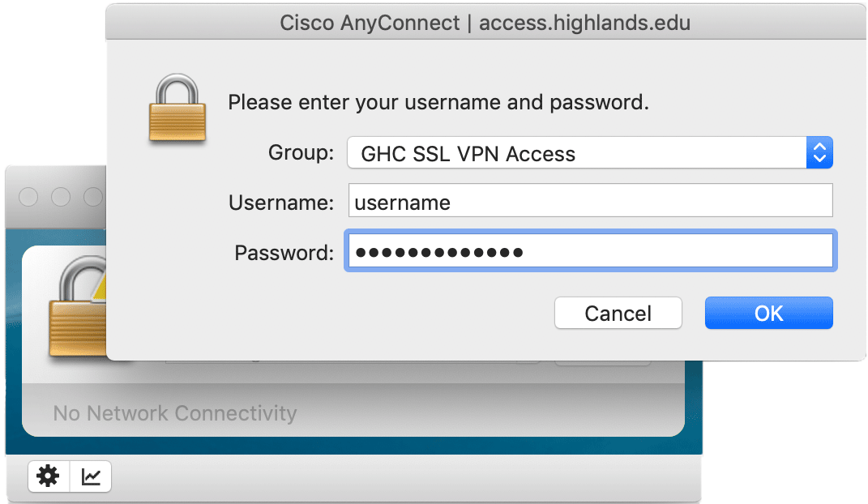The image size is (868, 504).
Task: Select the lock icon beside the login prompt
Action: click(x=177, y=109)
